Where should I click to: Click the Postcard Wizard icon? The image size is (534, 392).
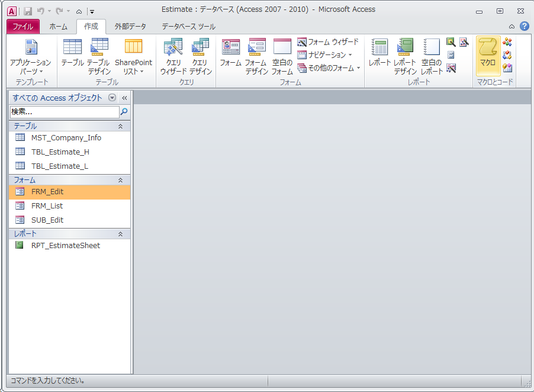click(x=464, y=42)
